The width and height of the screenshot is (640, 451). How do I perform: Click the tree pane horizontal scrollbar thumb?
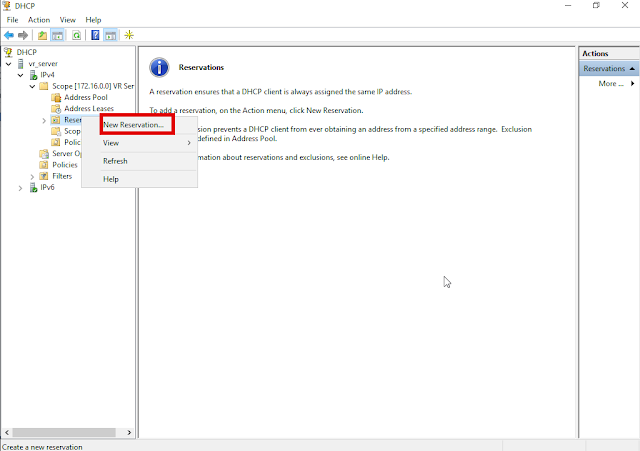64,432
